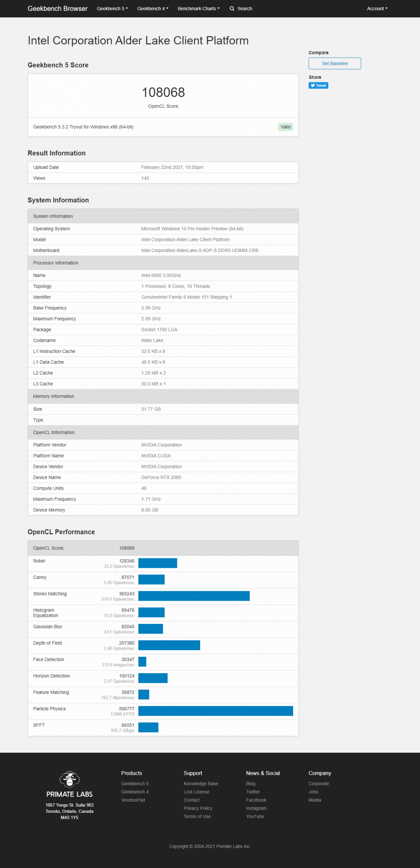The width and height of the screenshot is (420, 868).
Task: Open the YouTube footer link
Action: pyautogui.click(x=255, y=817)
